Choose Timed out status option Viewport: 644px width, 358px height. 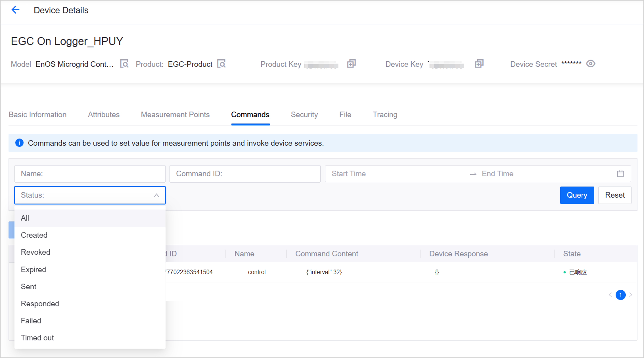[x=37, y=338]
